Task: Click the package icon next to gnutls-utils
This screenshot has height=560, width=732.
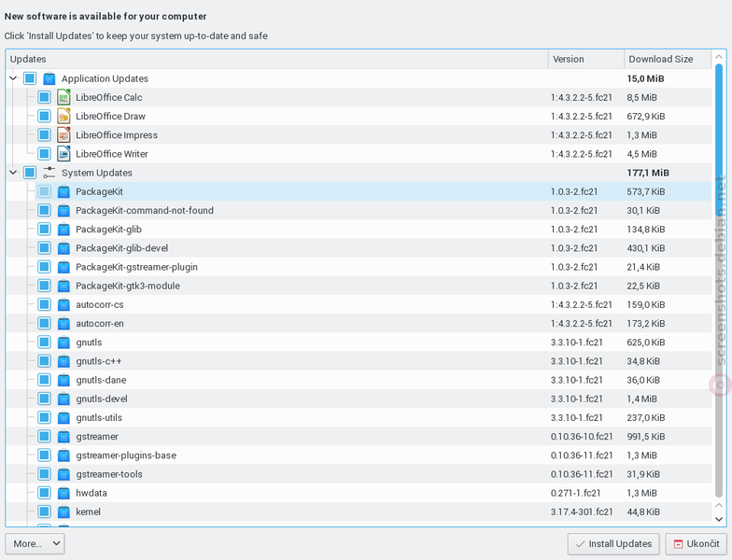Action: pyautogui.click(x=63, y=418)
